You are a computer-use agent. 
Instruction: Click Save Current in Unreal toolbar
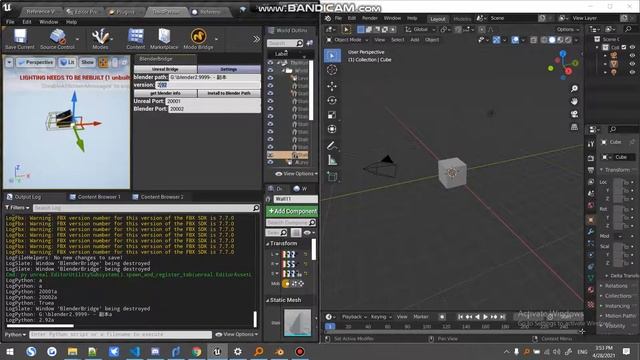(20, 39)
